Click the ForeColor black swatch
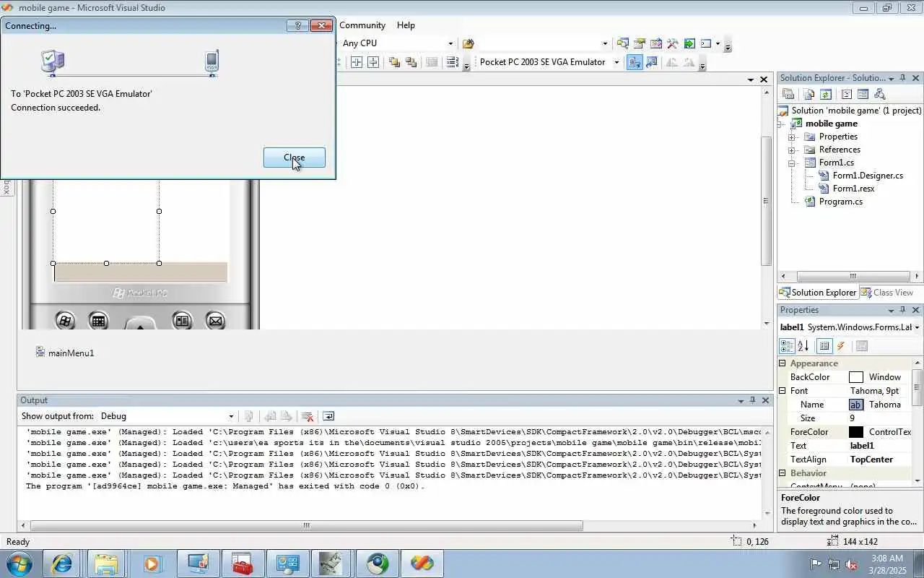Screen dimensions: 924x578 point(856,432)
